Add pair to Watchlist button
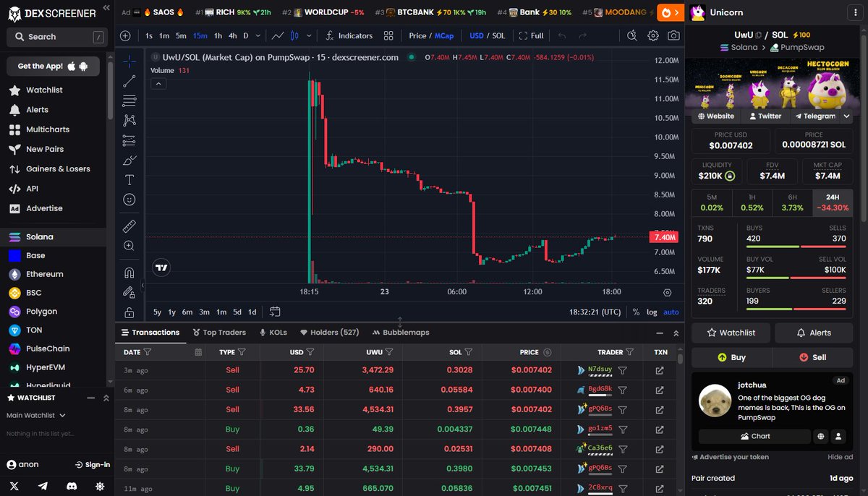The image size is (868, 496). pos(731,333)
